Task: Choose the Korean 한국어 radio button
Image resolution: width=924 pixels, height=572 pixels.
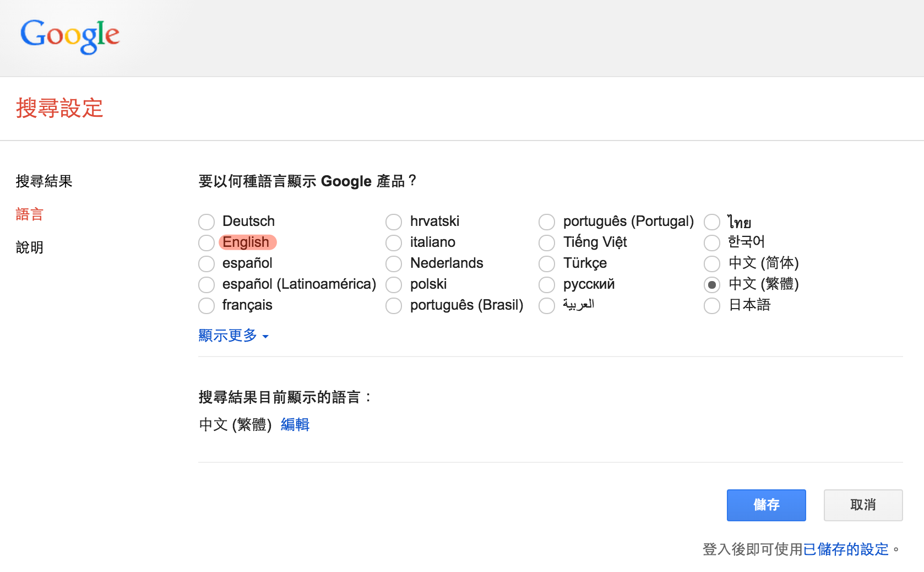Action: click(712, 243)
